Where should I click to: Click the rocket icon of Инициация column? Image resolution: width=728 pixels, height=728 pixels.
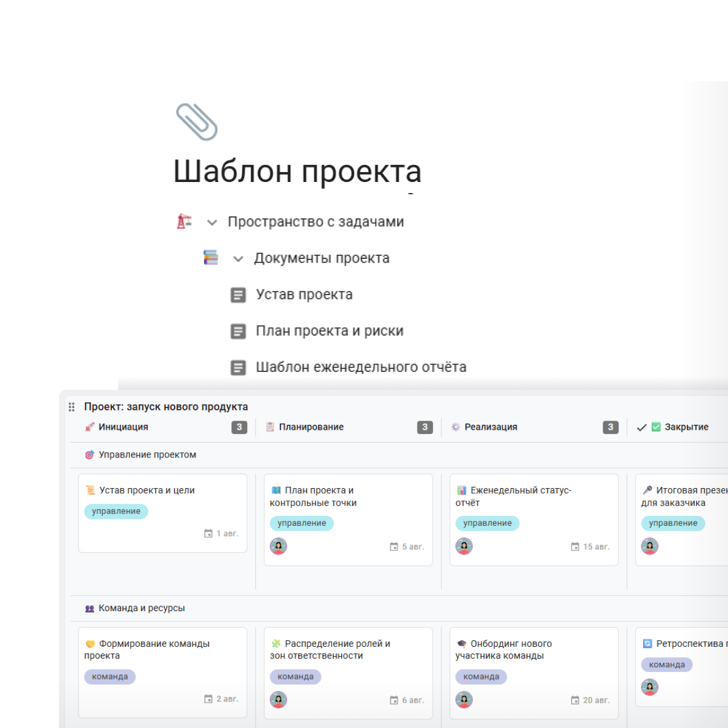pos(90,427)
